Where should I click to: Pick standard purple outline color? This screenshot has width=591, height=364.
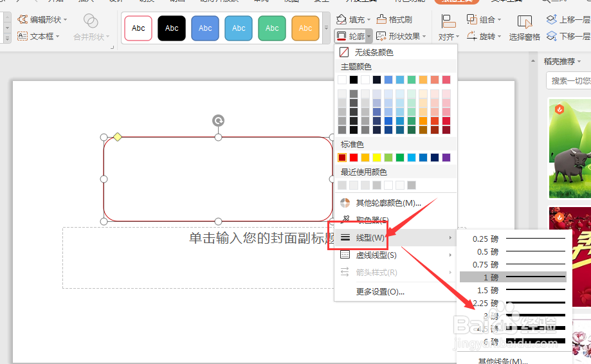[446, 157]
